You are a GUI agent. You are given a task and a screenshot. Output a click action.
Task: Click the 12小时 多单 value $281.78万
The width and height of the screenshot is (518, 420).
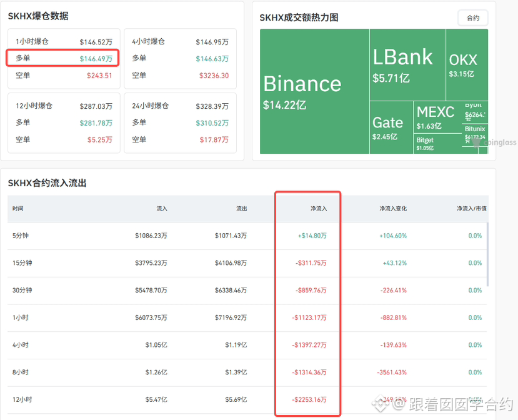coord(96,123)
